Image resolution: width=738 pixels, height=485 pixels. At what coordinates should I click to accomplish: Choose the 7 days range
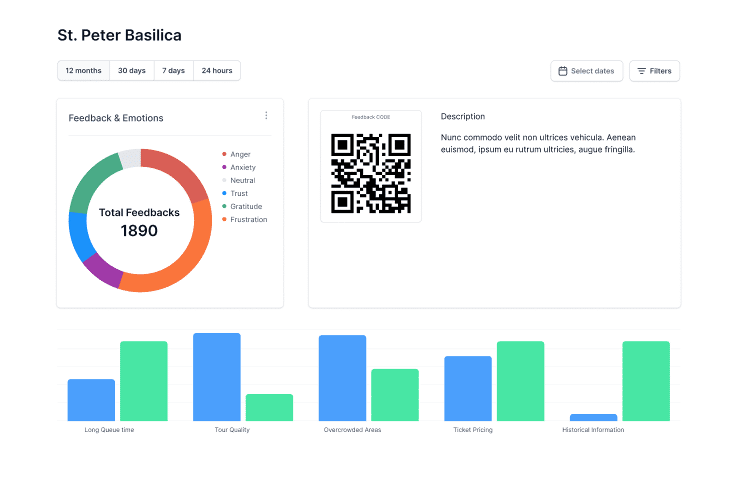pos(175,71)
